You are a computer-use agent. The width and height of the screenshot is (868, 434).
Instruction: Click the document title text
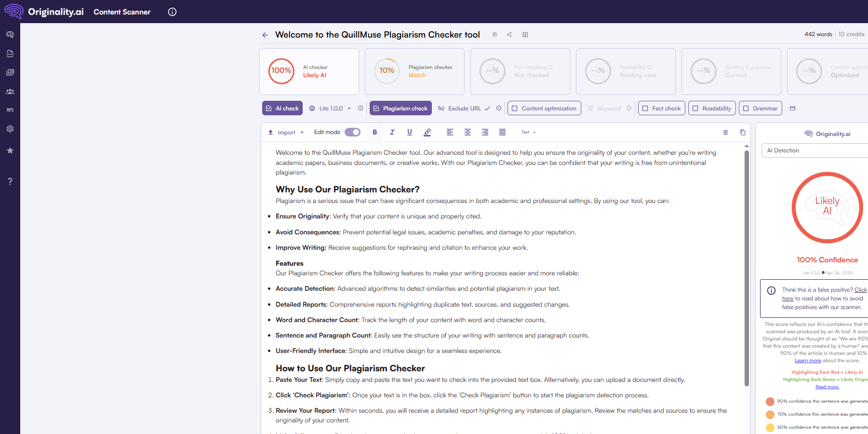[377, 35]
